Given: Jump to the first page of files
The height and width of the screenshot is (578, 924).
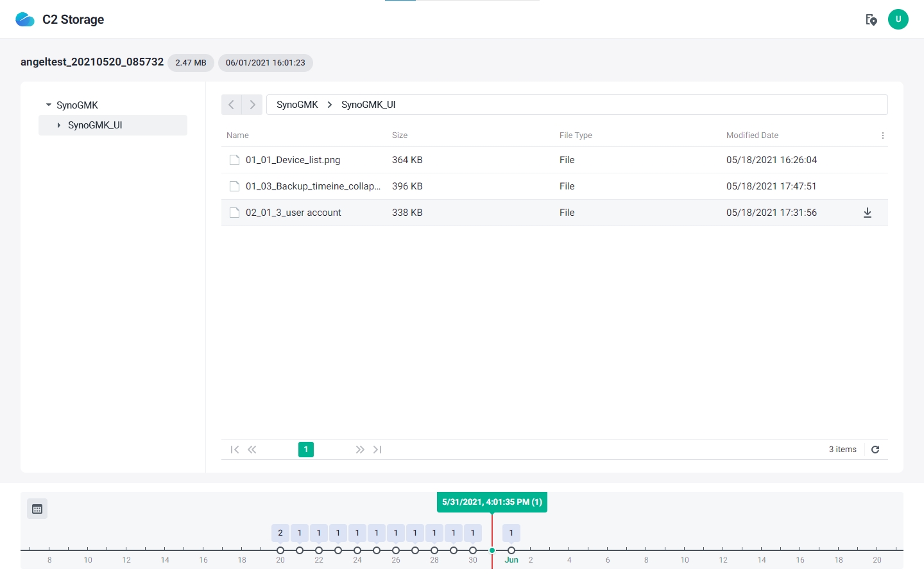Looking at the screenshot, I should click(x=234, y=450).
